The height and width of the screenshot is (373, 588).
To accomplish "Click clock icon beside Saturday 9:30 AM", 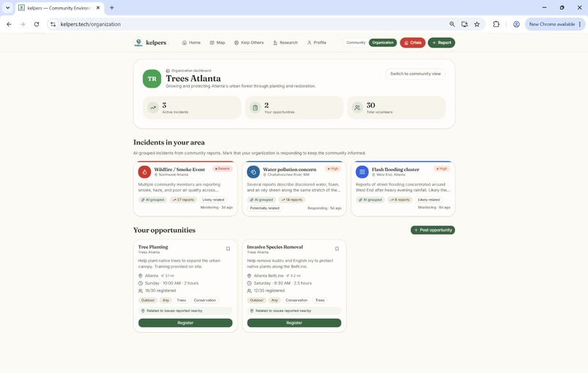I will pyautogui.click(x=249, y=283).
